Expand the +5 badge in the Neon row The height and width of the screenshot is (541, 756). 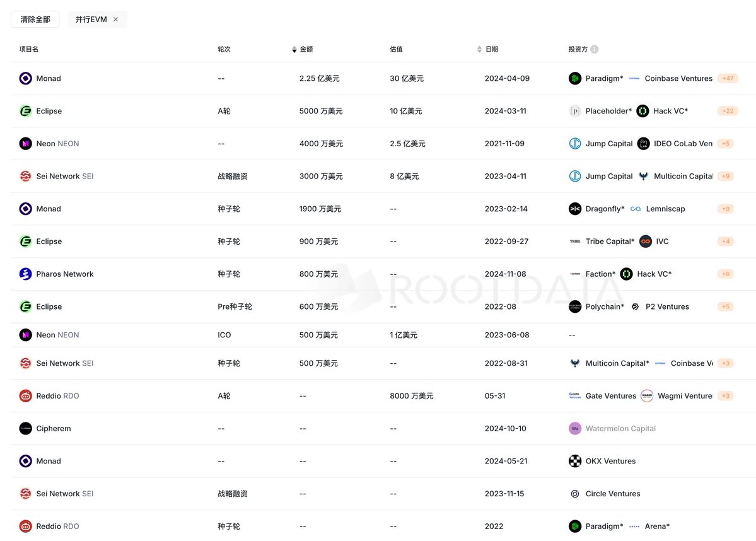(726, 144)
